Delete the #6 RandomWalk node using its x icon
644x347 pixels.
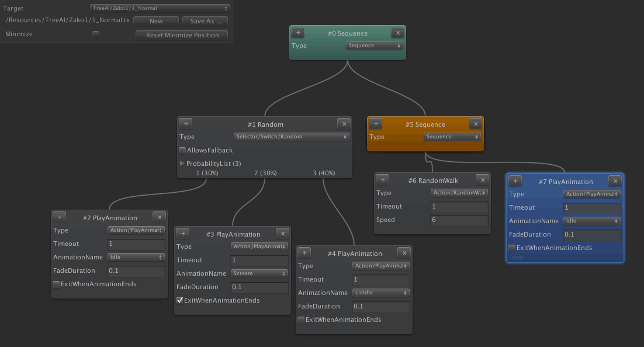click(482, 179)
